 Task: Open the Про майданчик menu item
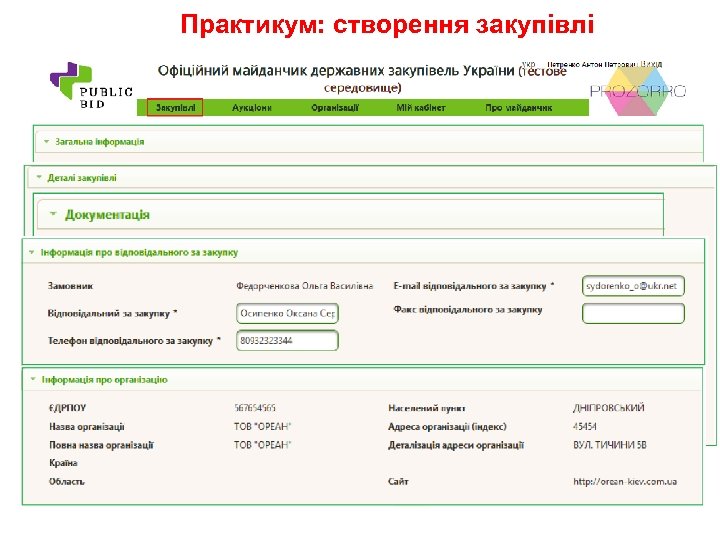(518, 107)
